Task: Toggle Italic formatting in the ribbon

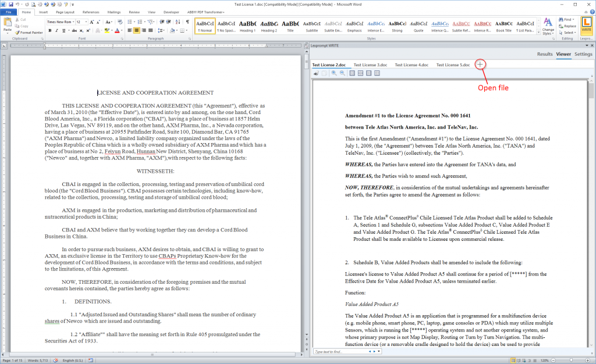Action: (56, 30)
